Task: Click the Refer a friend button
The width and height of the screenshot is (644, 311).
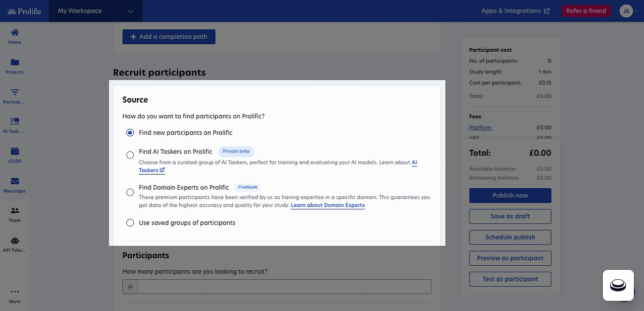Action: click(x=586, y=11)
